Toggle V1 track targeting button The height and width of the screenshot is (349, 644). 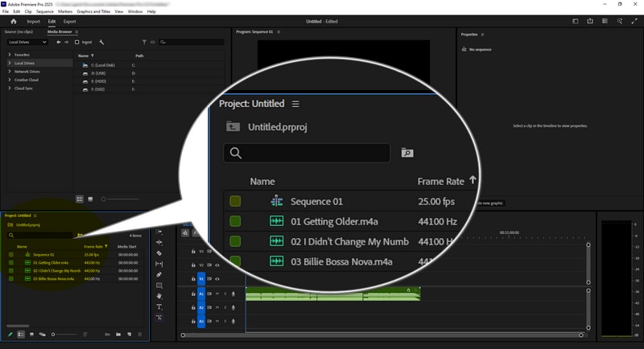(201, 279)
